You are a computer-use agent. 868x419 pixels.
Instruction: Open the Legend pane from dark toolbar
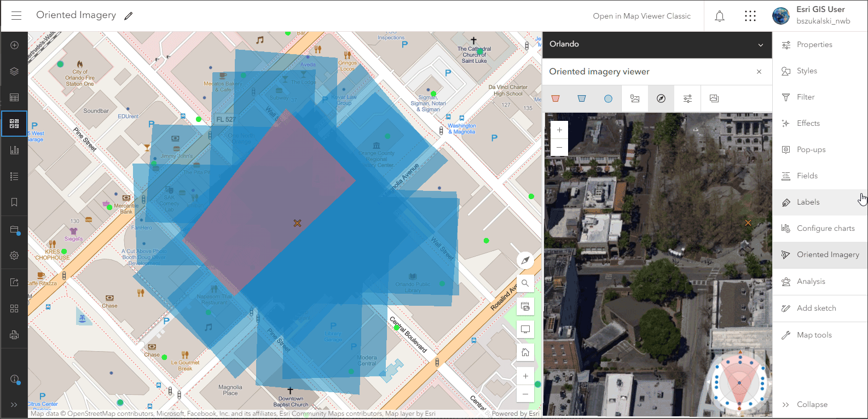click(x=14, y=176)
